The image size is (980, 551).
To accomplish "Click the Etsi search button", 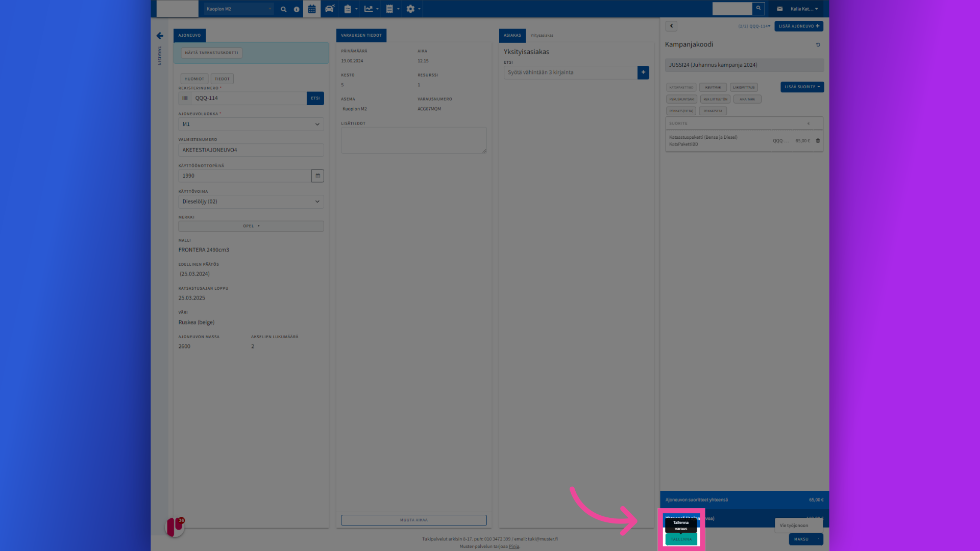I will (x=315, y=98).
